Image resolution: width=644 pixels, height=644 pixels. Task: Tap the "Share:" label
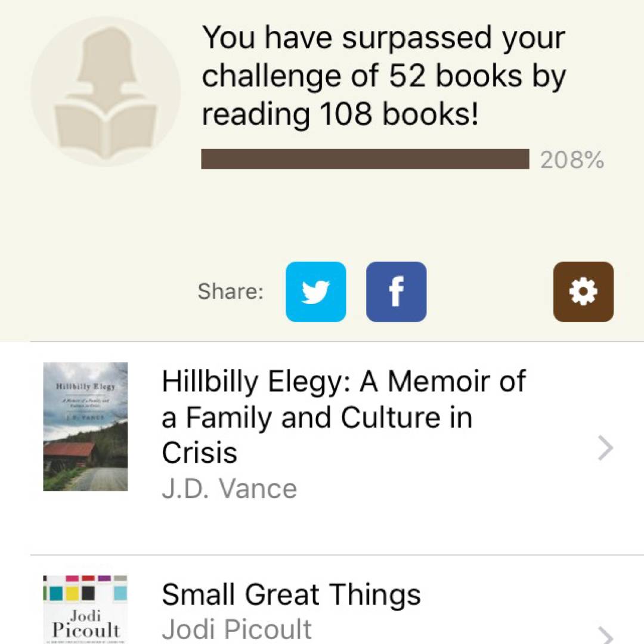coord(230,292)
